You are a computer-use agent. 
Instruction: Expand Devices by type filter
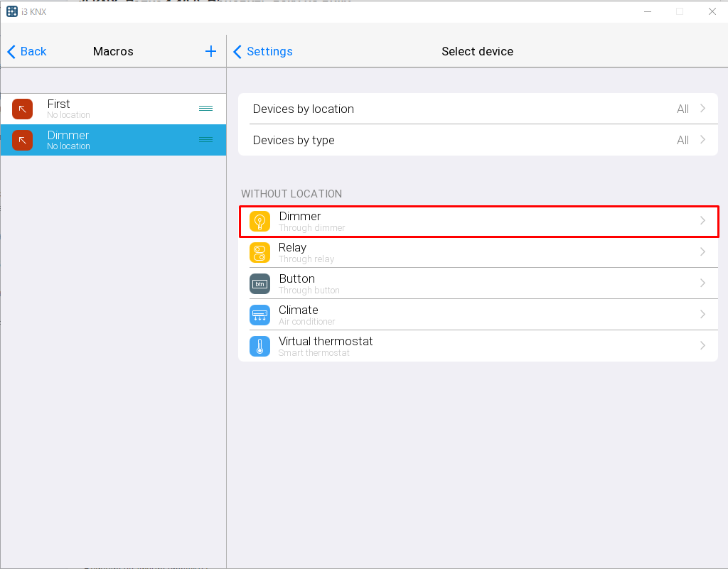tap(478, 140)
